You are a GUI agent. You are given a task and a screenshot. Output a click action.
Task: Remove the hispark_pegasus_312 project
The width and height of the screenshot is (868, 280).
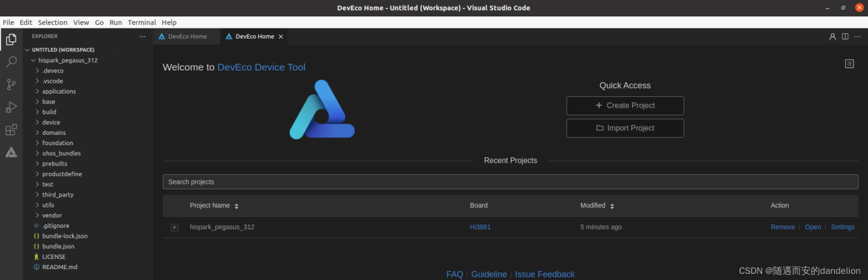tap(783, 227)
